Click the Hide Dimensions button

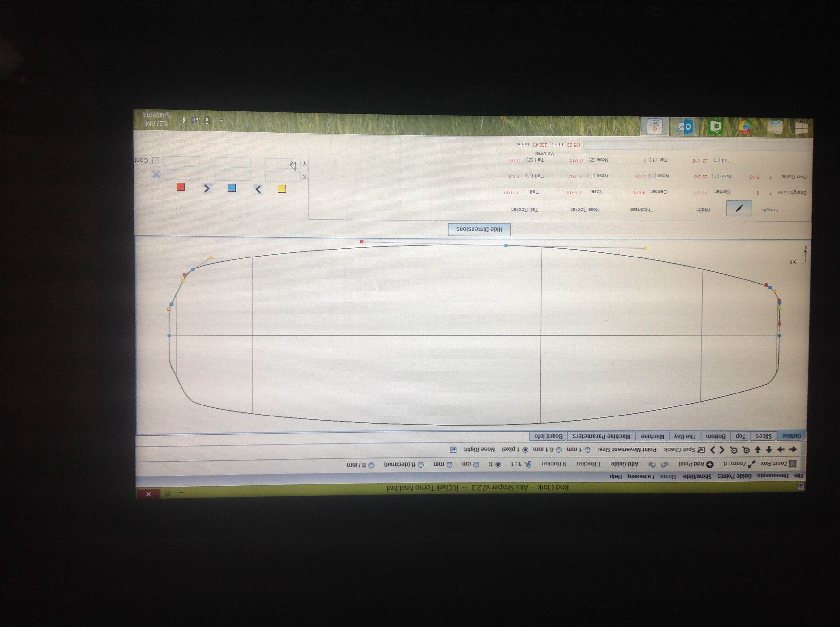click(x=479, y=229)
